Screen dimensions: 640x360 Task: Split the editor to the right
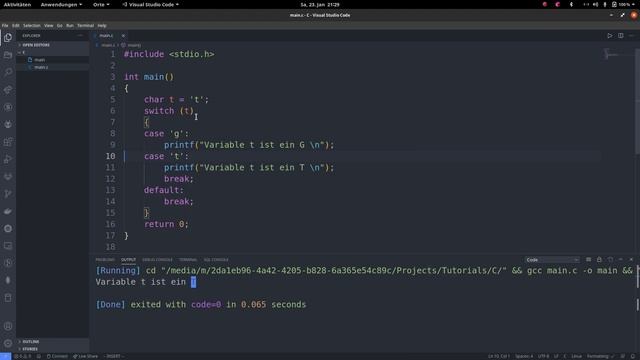(x=620, y=36)
